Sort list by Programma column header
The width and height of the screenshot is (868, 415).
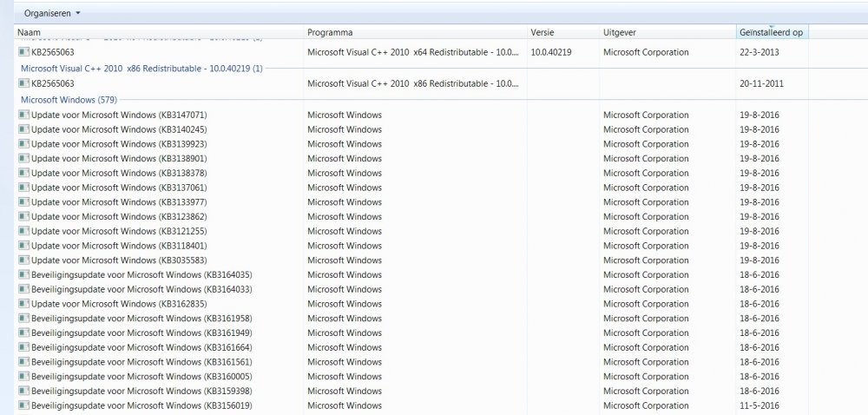(416, 33)
